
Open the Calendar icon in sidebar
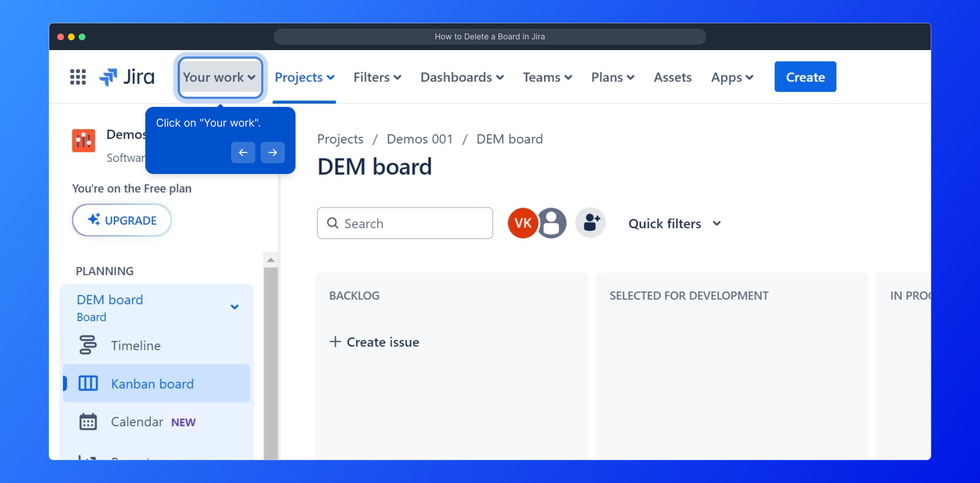coord(88,422)
